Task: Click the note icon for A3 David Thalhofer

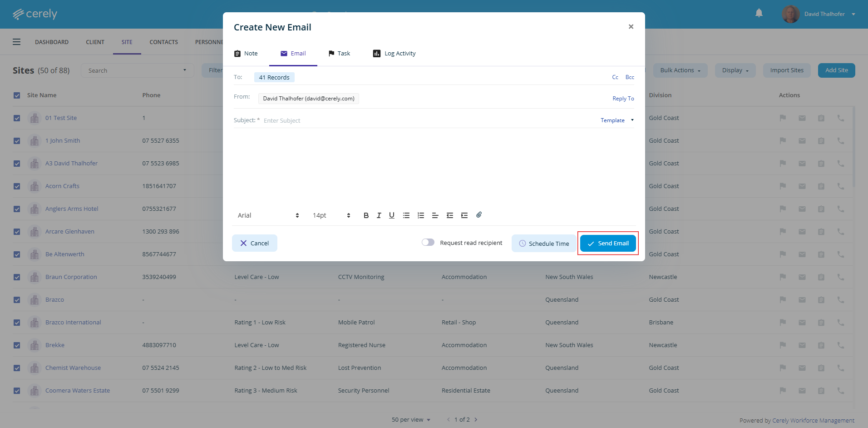Action: point(821,164)
